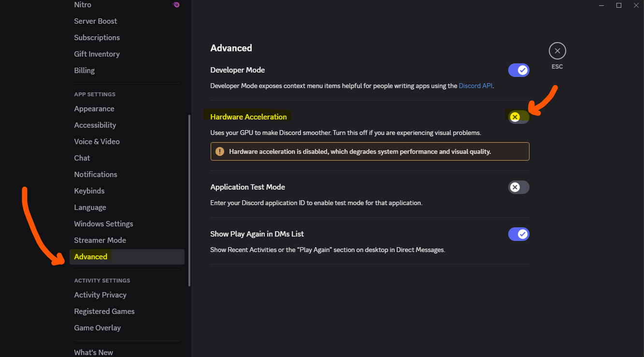The image size is (644, 357).
Task: Open the Discord API link
Action: click(476, 86)
